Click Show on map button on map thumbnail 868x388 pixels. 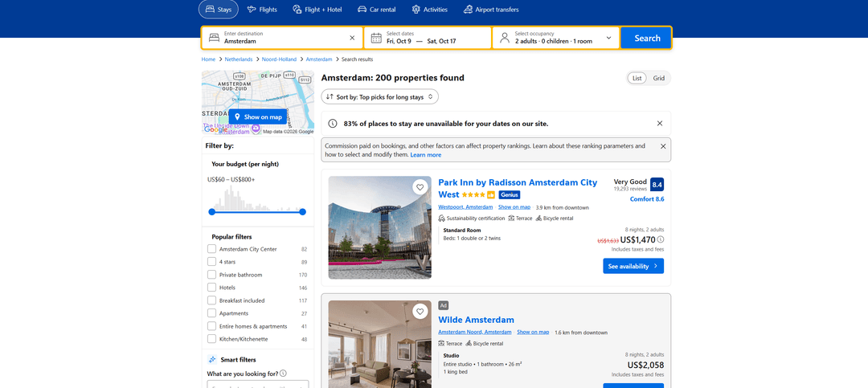[258, 116]
